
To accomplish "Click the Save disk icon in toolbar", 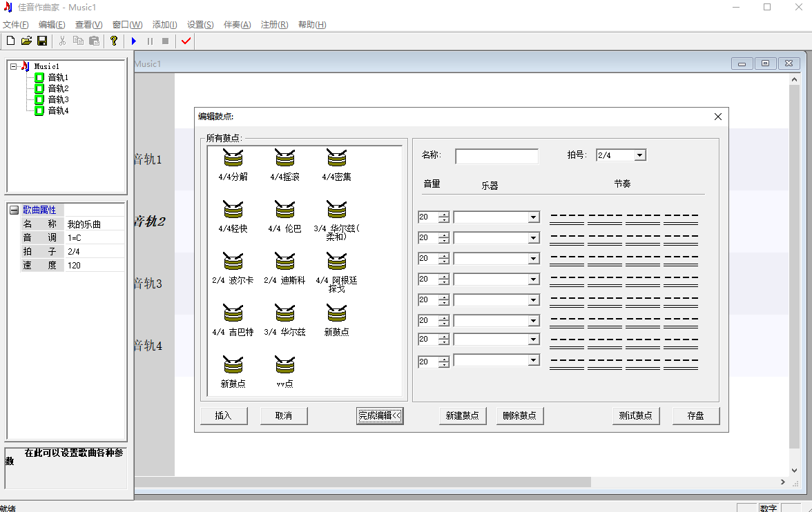I will tap(42, 41).
